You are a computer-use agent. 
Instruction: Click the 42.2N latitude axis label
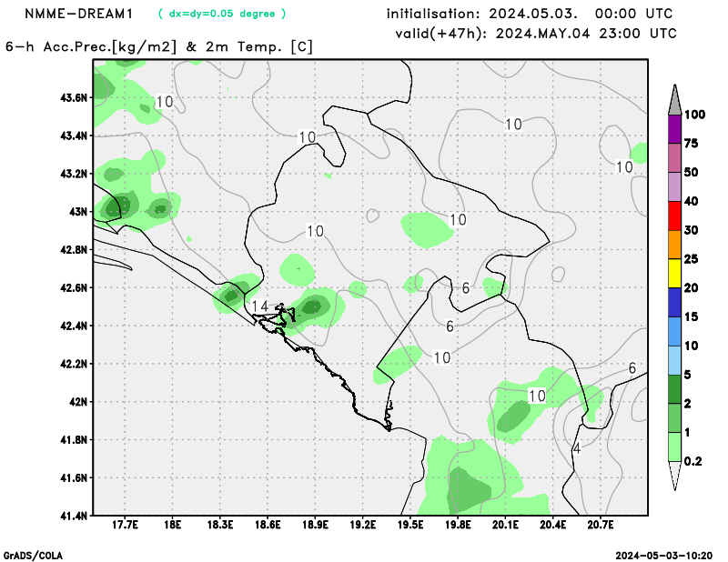(74, 364)
